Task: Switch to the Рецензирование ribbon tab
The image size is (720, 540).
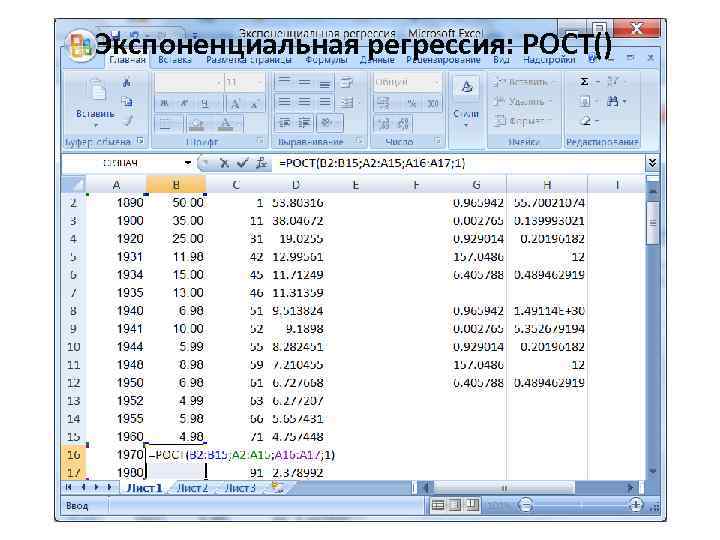Action: click(443, 60)
